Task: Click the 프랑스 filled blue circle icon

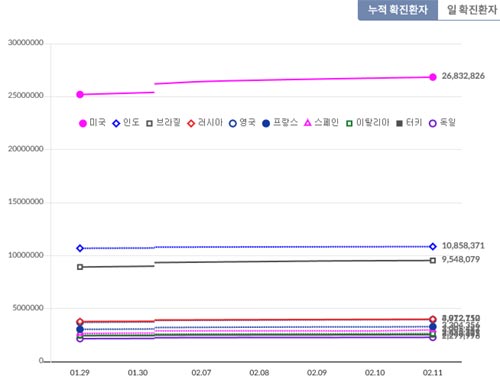Action: (266, 124)
